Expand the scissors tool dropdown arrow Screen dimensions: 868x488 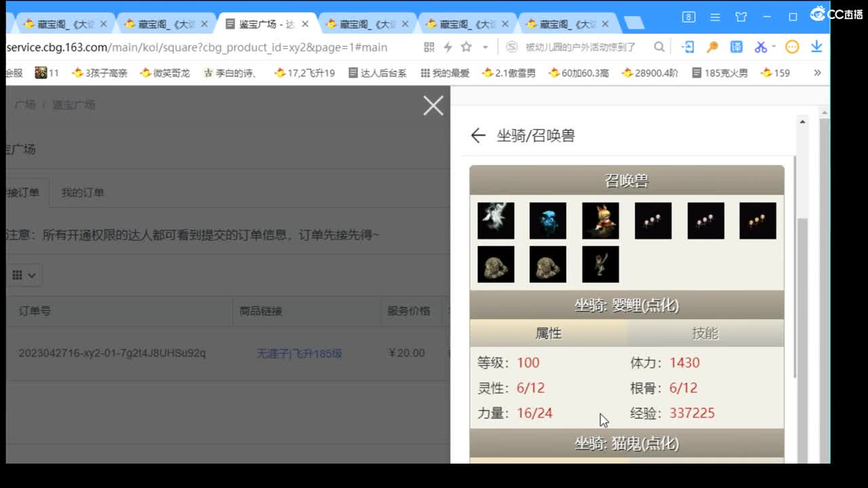click(774, 47)
